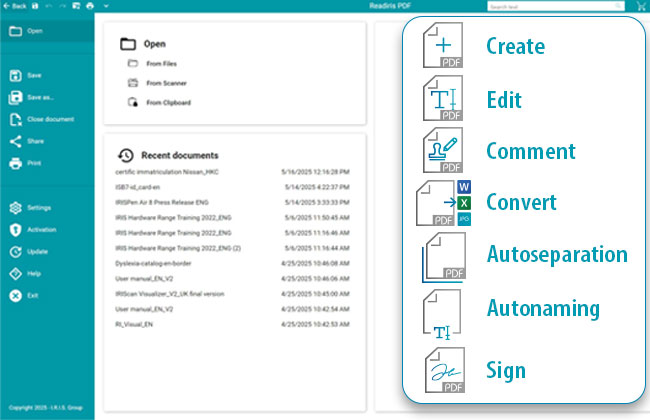Open recent document 'RI_Visual_EN'

[233, 324]
